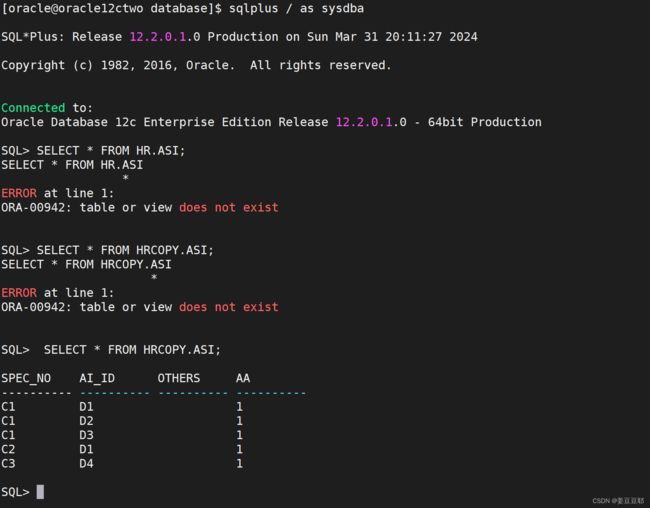Click the C2 value in results
The height and width of the screenshot is (508, 650).
point(8,450)
